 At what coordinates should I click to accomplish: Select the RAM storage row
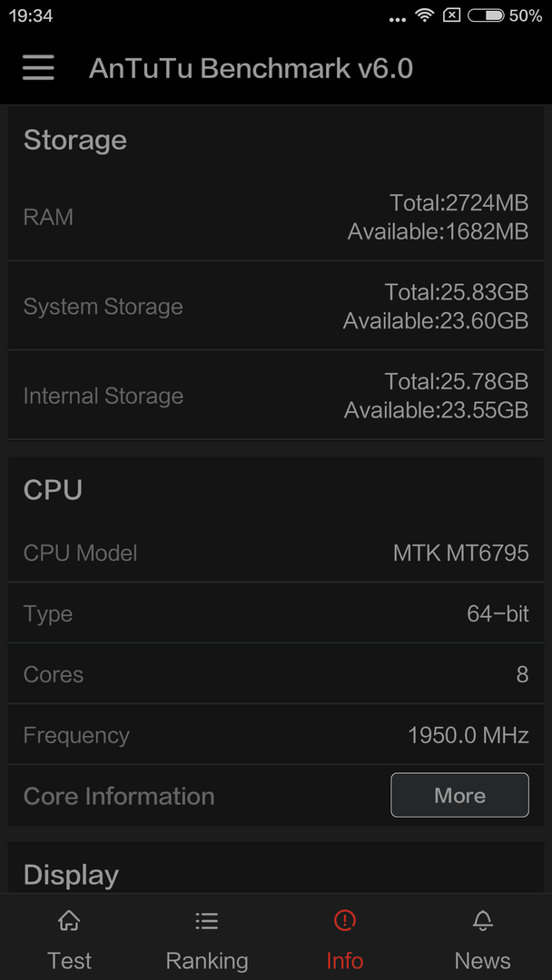[x=276, y=217]
